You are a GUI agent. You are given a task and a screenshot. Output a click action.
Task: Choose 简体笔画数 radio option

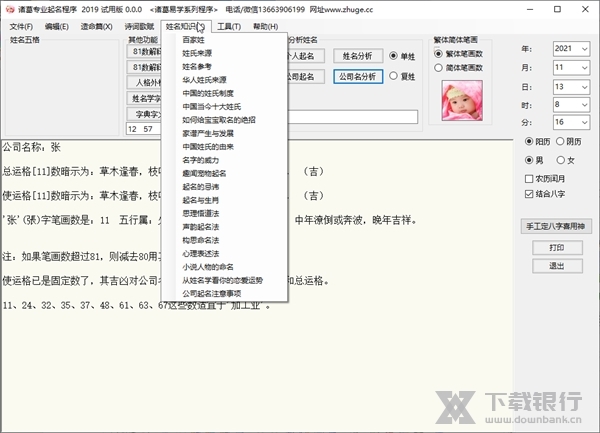click(439, 68)
